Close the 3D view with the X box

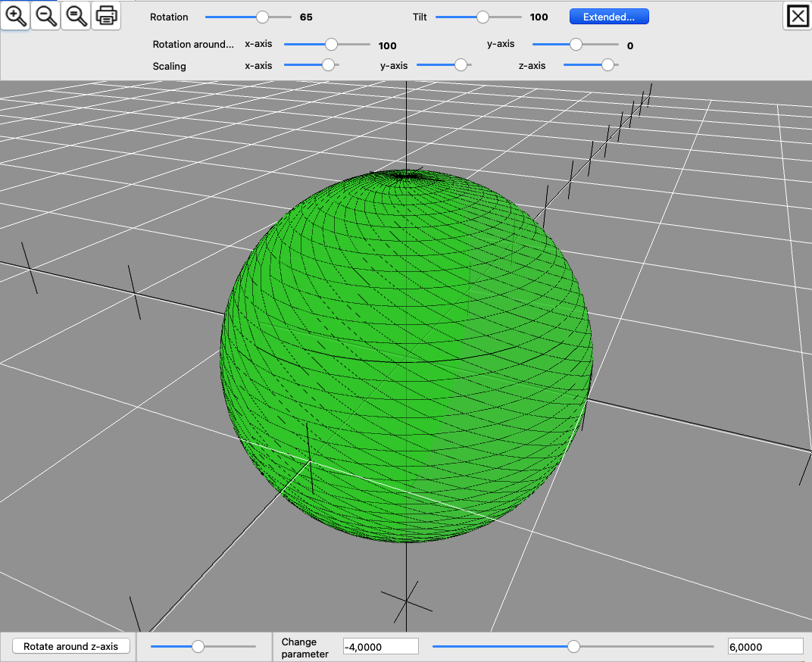tap(797, 16)
